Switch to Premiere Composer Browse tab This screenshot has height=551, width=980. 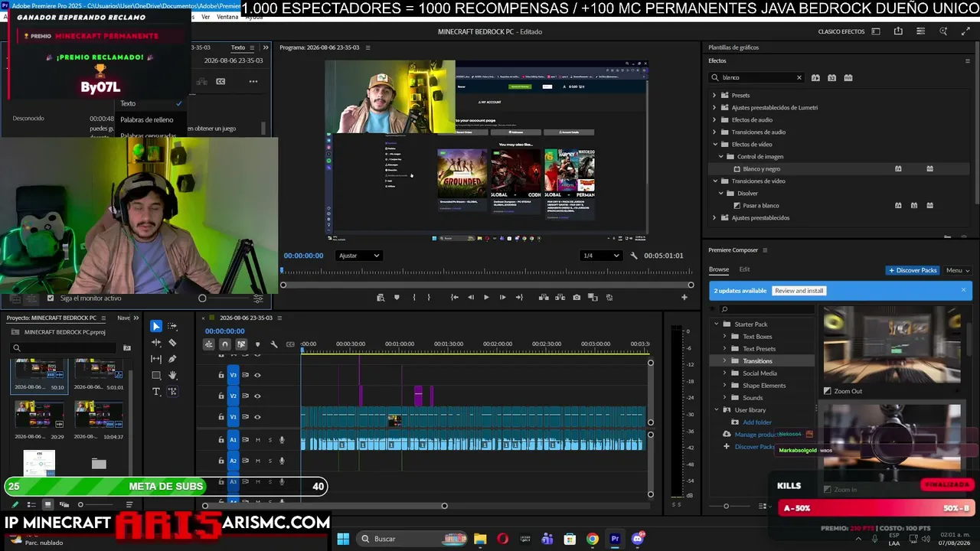point(718,269)
